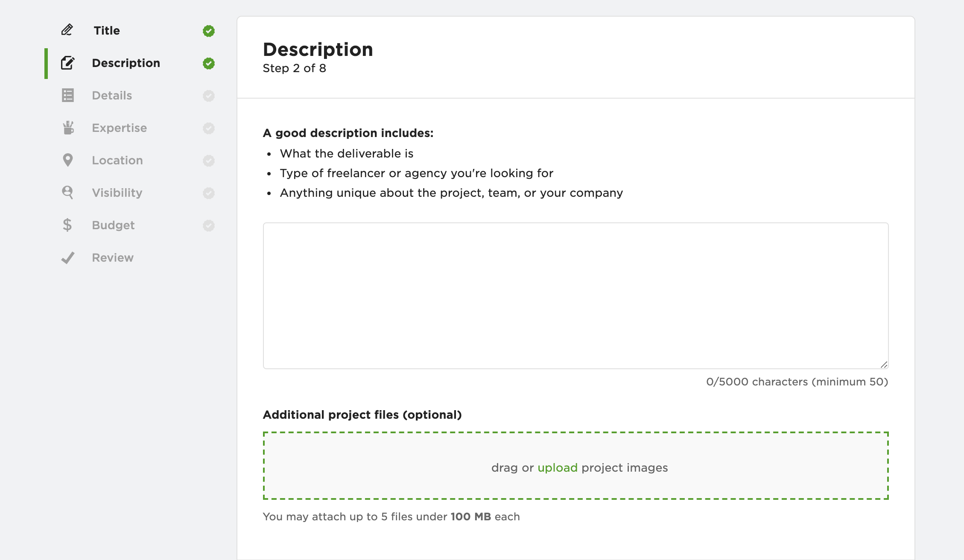The width and height of the screenshot is (964, 560).
Task: Click the description textarea resize handle
Action: click(884, 365)
